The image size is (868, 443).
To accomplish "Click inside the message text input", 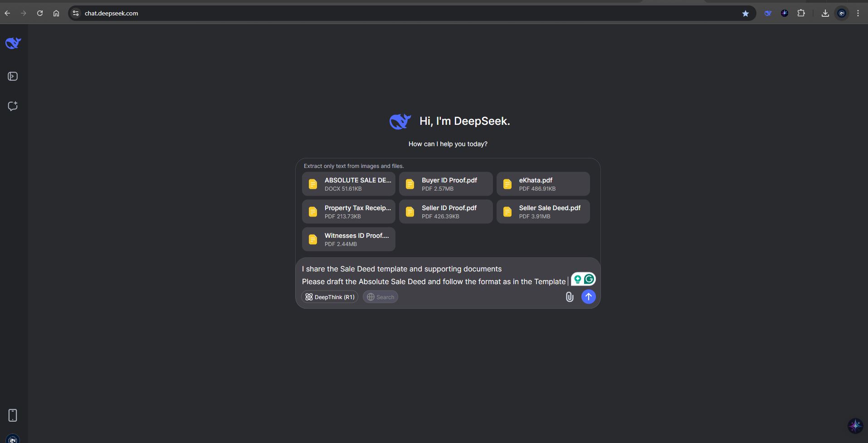I will pos(431,275).
